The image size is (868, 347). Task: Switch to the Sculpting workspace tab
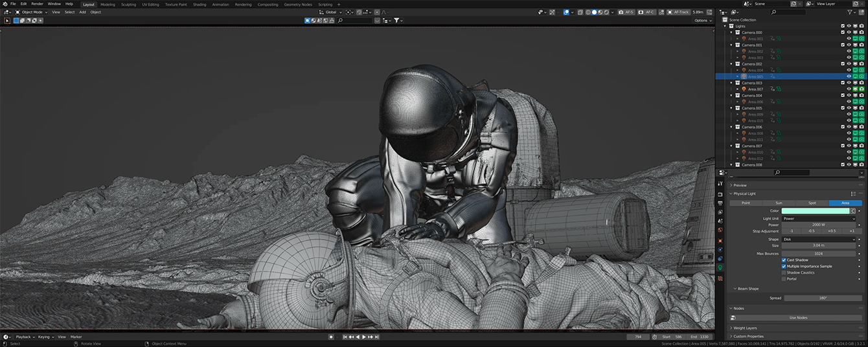tap(128, 5)
